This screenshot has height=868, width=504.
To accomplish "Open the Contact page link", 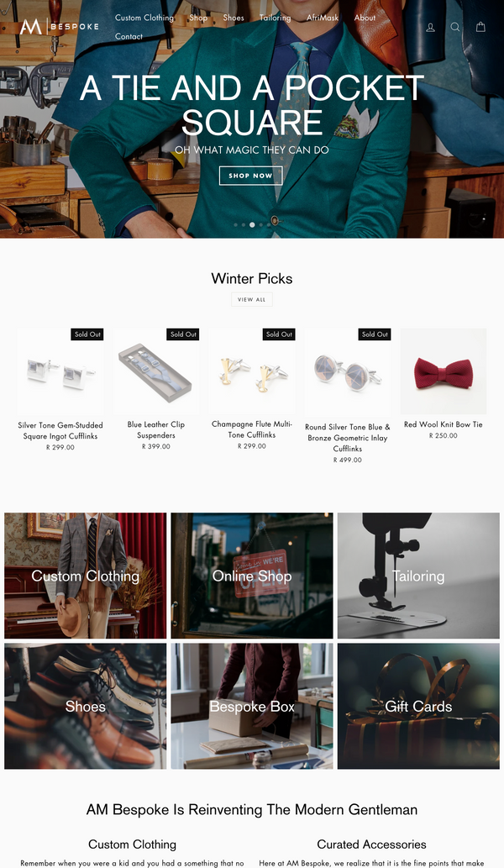I will point(129,36).
